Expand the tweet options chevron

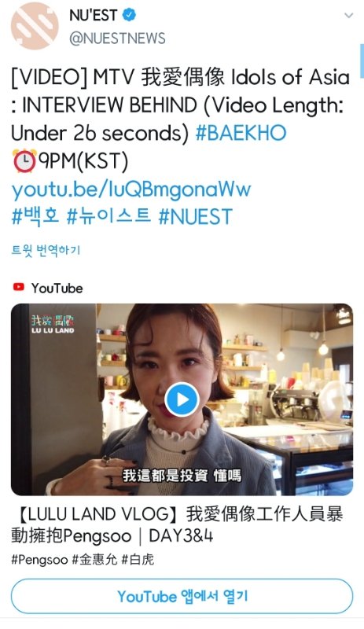[x=349, y=15]
